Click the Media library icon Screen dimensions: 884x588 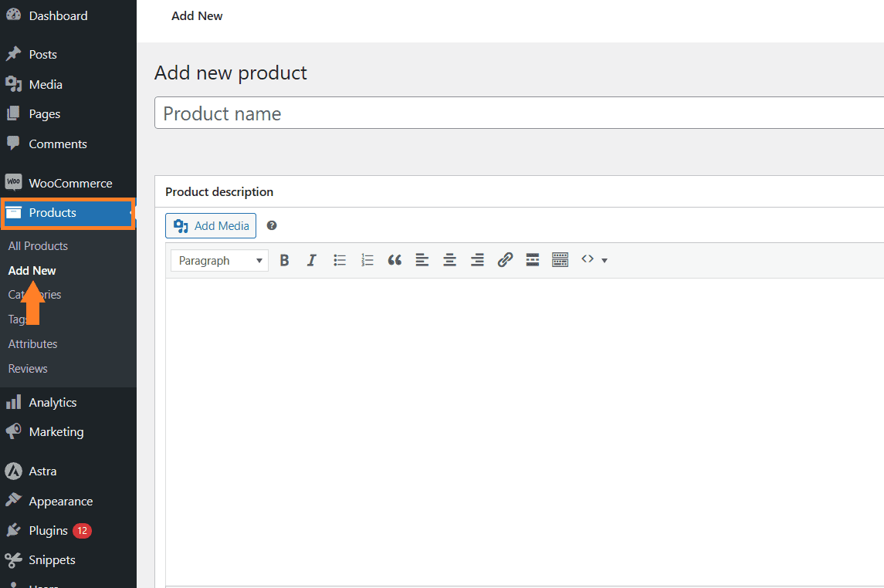point(14,84)
